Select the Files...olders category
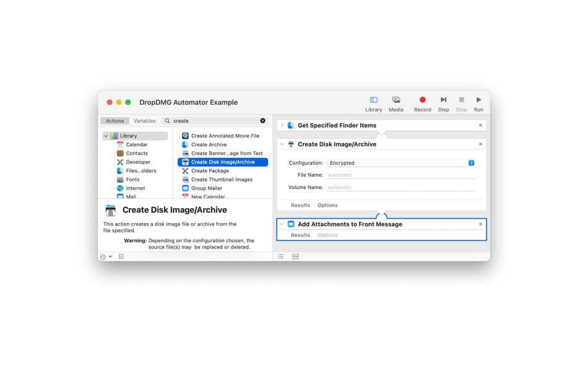Screen dimensions: 588x368 [x=141, y=170]
